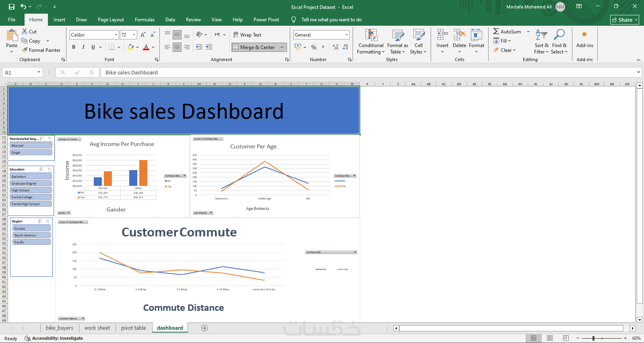The width and height of the screenshot is (644, 343).
Task: Toggle Wrap Text for the cell
Action: pos(247,35)
